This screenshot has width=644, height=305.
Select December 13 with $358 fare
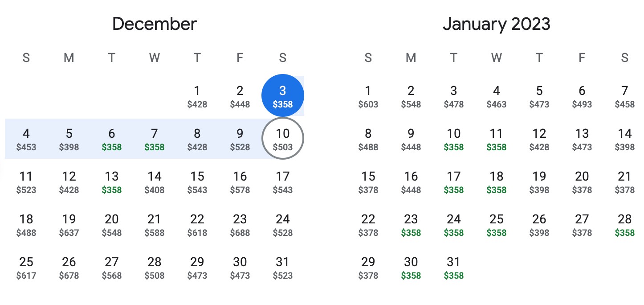tap(111, 181)
